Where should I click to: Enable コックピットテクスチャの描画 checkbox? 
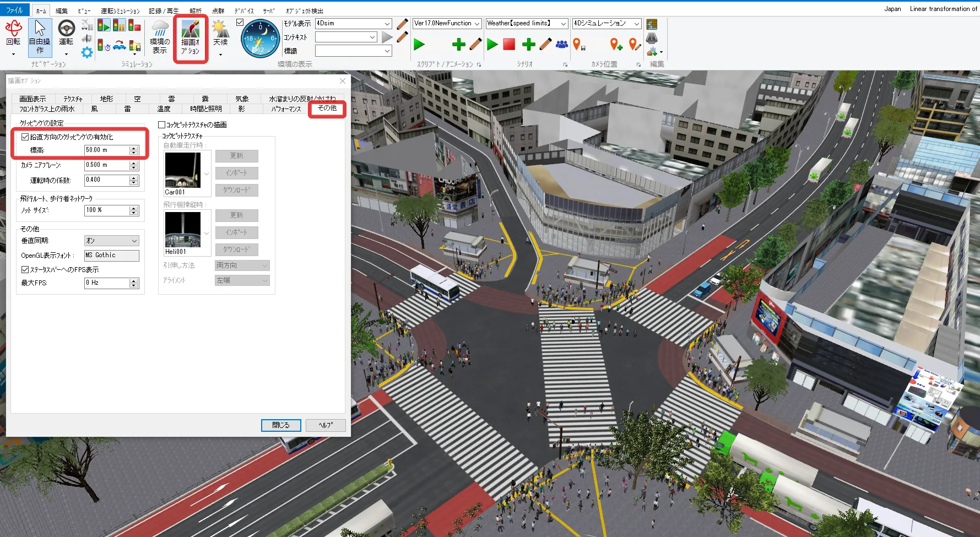162,125
